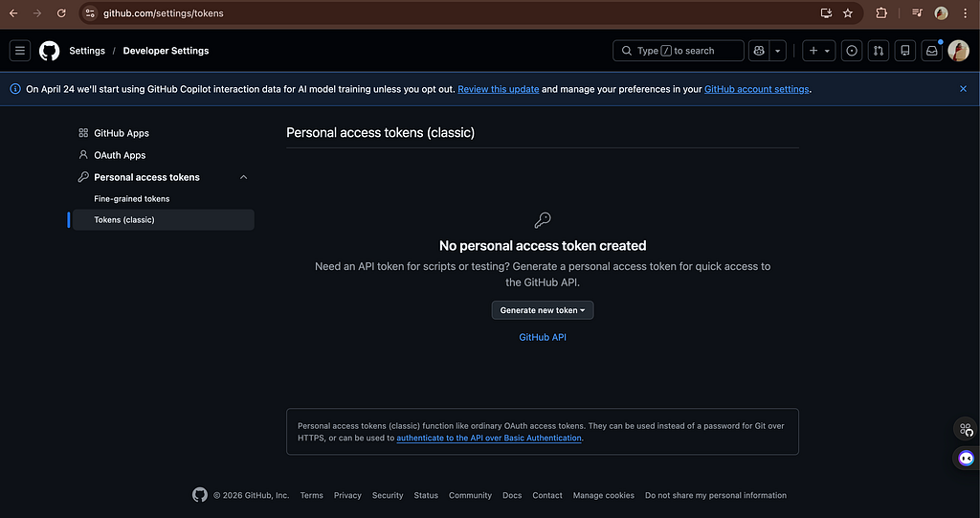Open GitHub account settings link in banner
The height and width of the screenshot is (518, 980).
(x=756, y=89)
